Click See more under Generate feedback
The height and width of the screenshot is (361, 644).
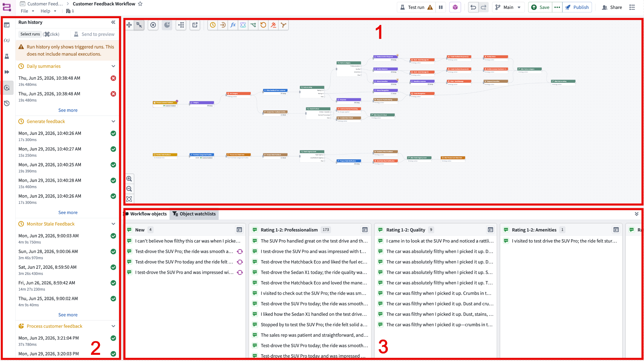click(68, 212)
